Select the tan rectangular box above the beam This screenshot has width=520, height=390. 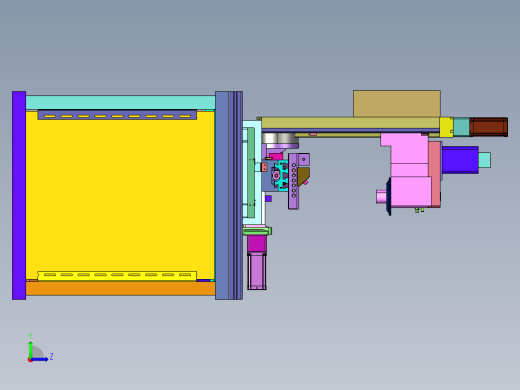[x=397, y=104]
